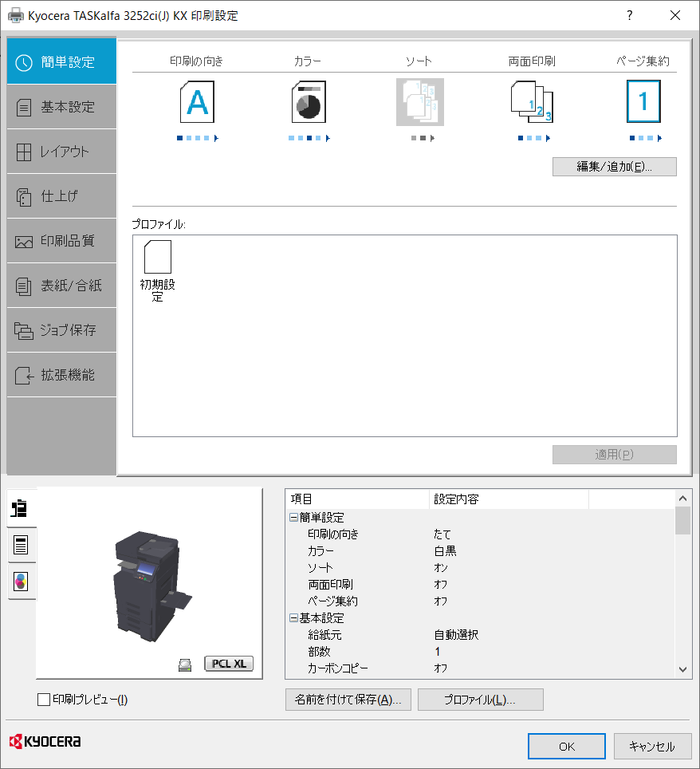Screen dimensions: 700x769
Task: Show the page layout preview tab icon
Action: 21,545
